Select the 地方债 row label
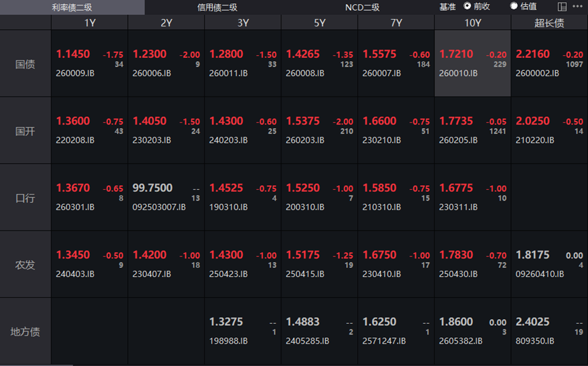The width and height of the screenshot is (588, 366). point(26,331)
